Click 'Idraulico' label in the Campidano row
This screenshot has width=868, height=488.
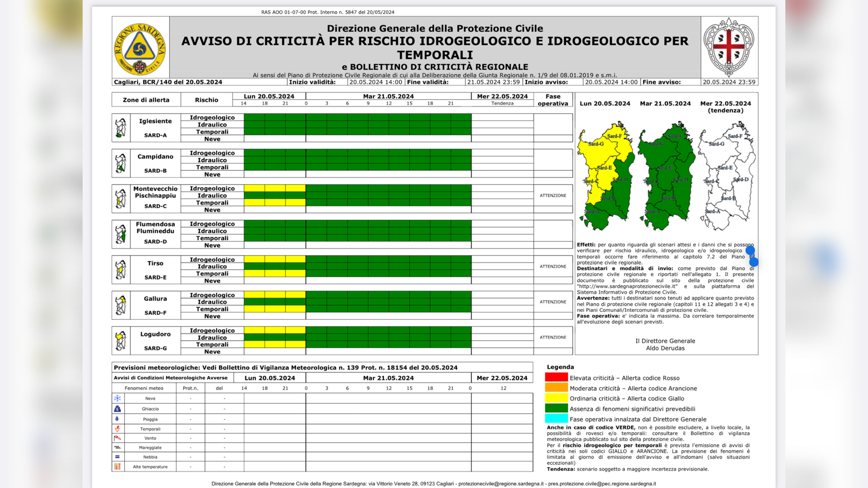tap(212, 160)
